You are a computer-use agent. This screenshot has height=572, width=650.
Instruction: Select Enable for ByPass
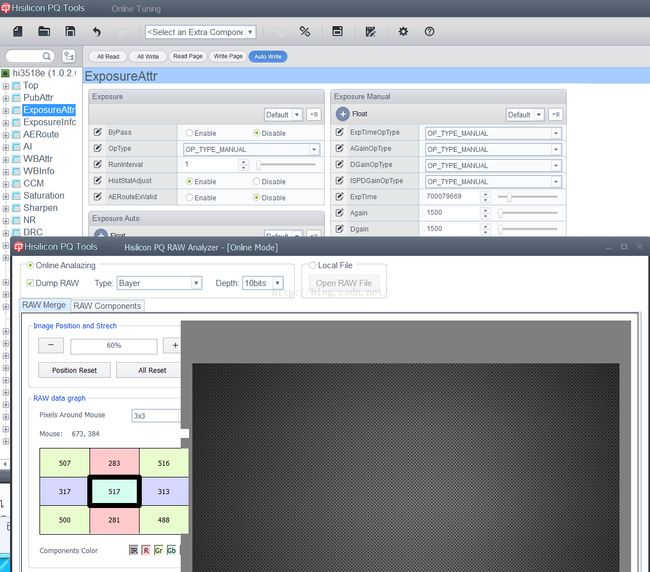[189, 133]
